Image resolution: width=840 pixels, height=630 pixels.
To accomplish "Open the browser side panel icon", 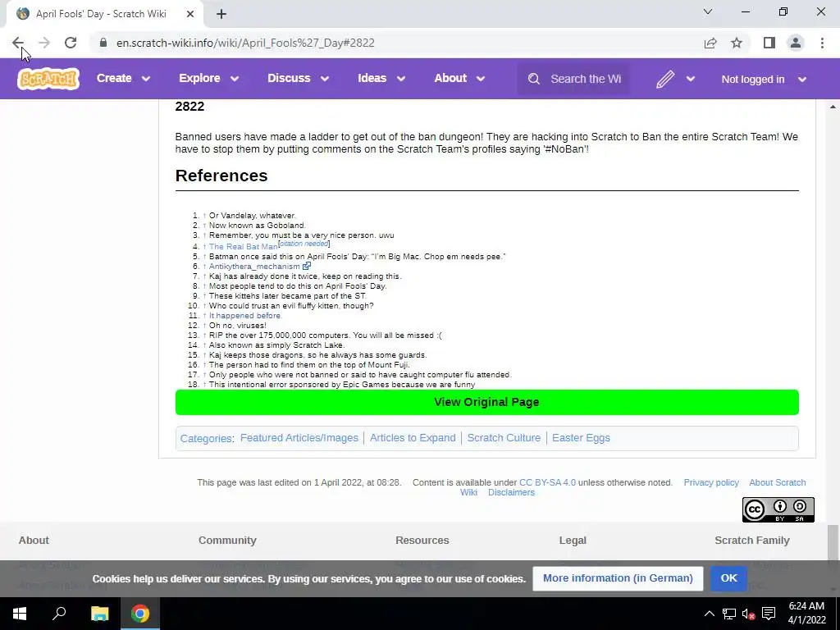I will coord(769,43).
